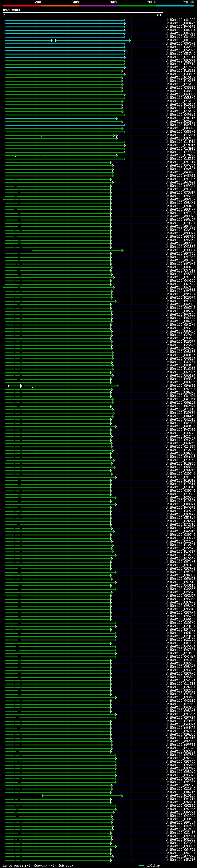
Task: Open the UniRef100_P16138 hit link
Action: (180, 108)
